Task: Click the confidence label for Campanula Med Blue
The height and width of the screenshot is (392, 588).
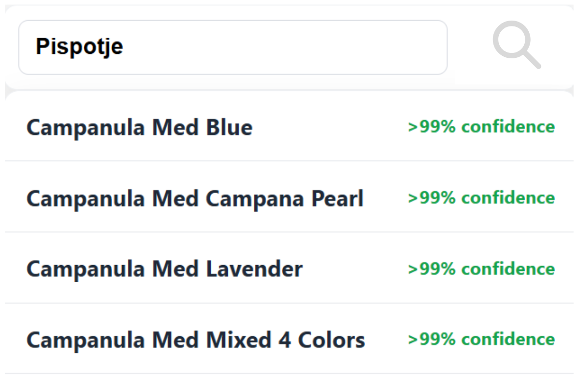Action: 481,127
